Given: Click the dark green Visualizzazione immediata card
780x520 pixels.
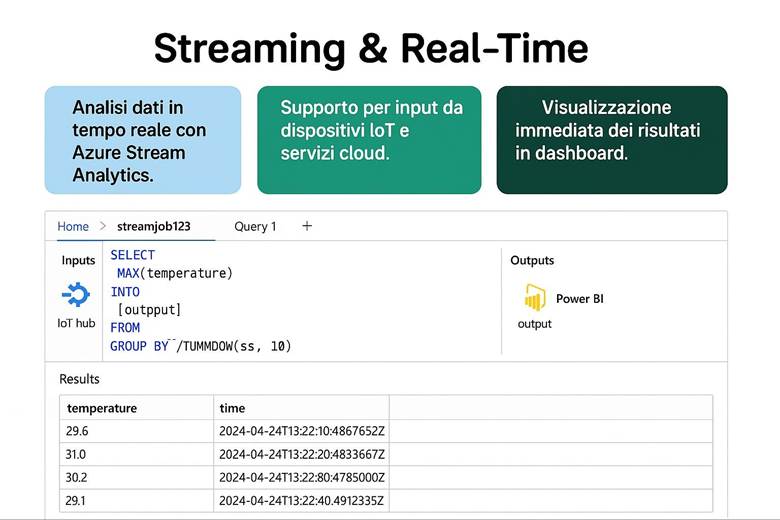Looking at the screenshot, I should click(x=611, y=140).
